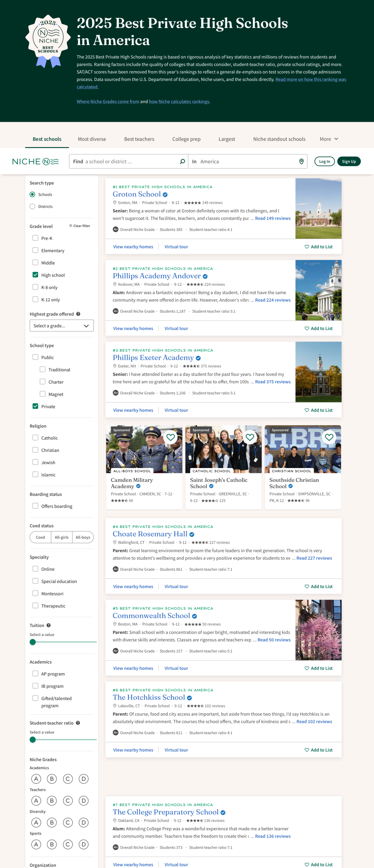Click the verified badge beside The Hotchkiss School
The image size is (374, 868).
point(189,698)
